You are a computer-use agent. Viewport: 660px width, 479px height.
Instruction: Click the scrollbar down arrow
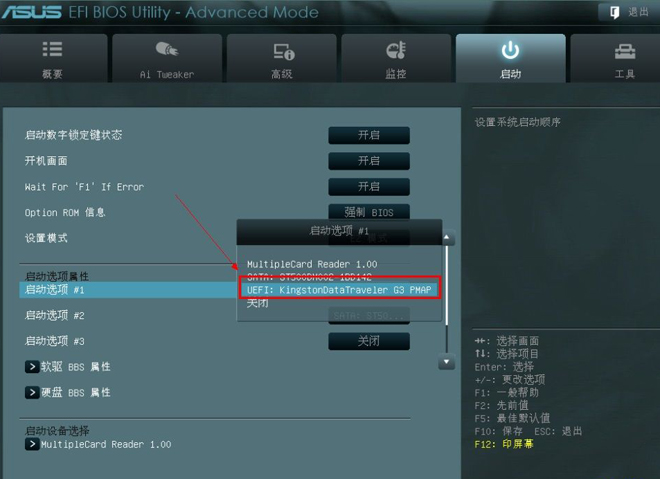[x=446, y=362]
